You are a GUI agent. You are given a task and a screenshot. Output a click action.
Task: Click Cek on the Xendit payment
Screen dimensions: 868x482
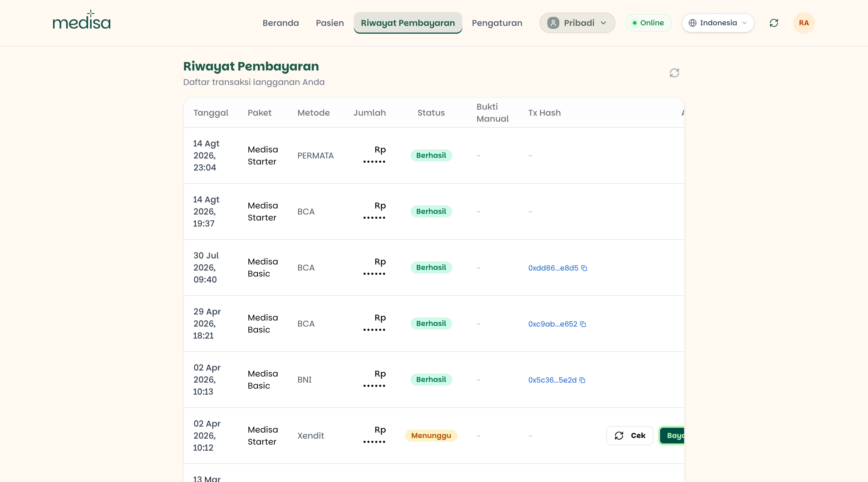[x=630, y=436]
